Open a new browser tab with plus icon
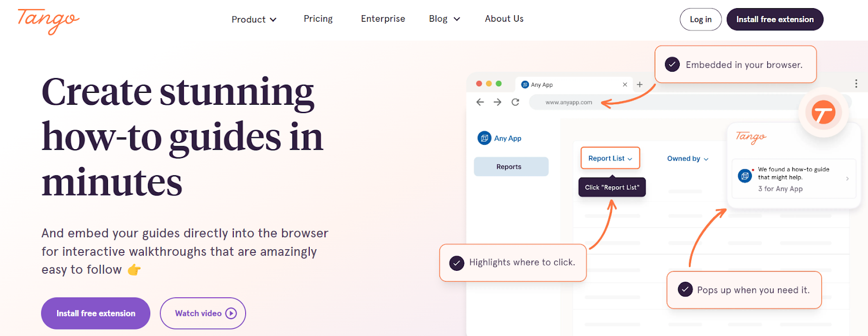 [x=640, y=85]
